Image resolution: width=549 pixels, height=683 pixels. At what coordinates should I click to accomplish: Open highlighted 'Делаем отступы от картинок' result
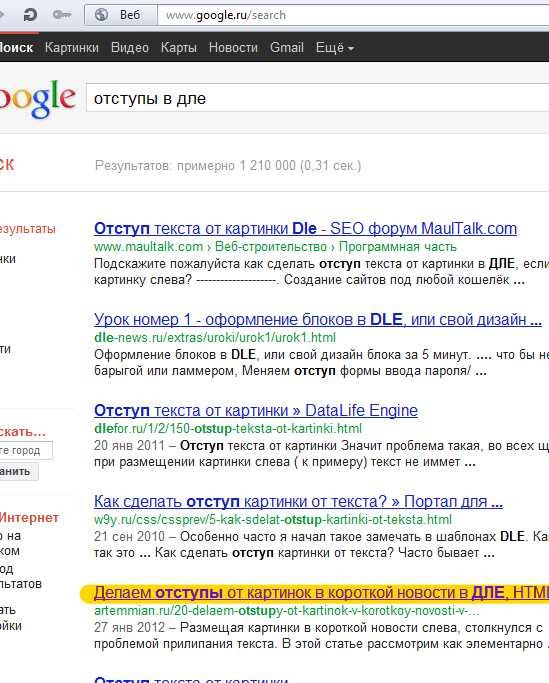pyautogui.click(x=322, y=592)
